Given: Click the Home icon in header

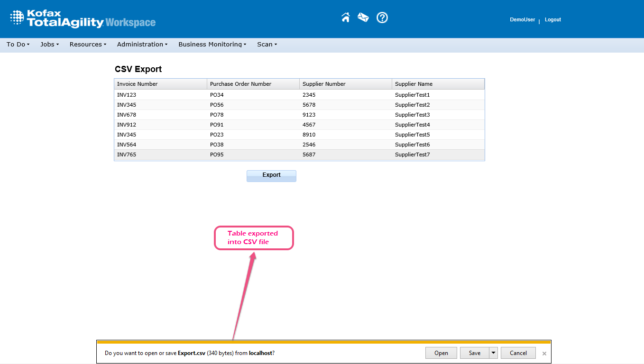Looking at the screenshot, I should [x=346, y=18].
